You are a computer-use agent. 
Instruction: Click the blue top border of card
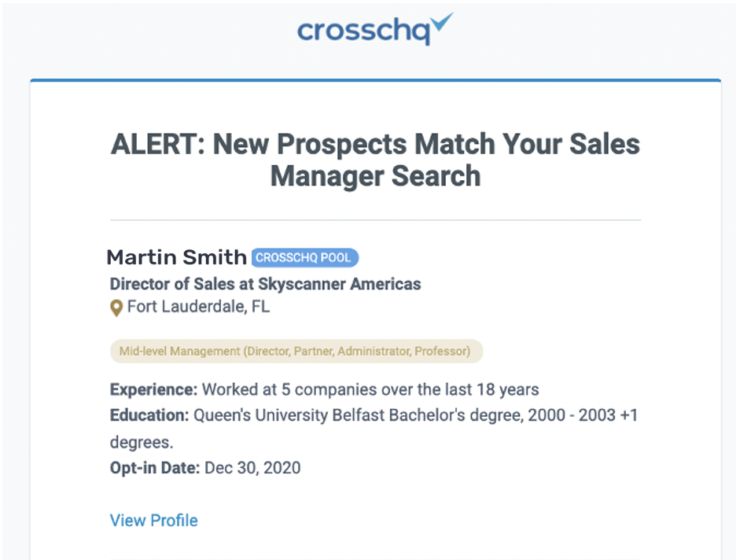pyautogui.click(x=376, y=81)
